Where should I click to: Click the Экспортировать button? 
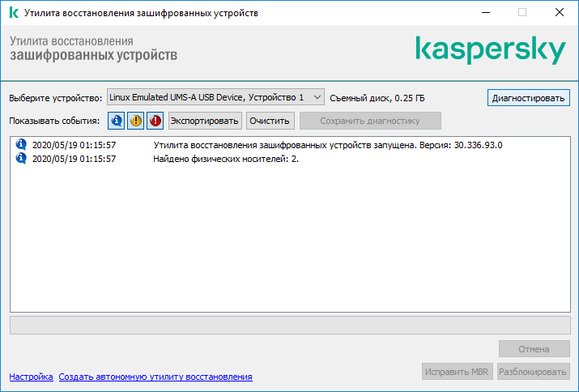pyautogui.click(x=205, y=121)
